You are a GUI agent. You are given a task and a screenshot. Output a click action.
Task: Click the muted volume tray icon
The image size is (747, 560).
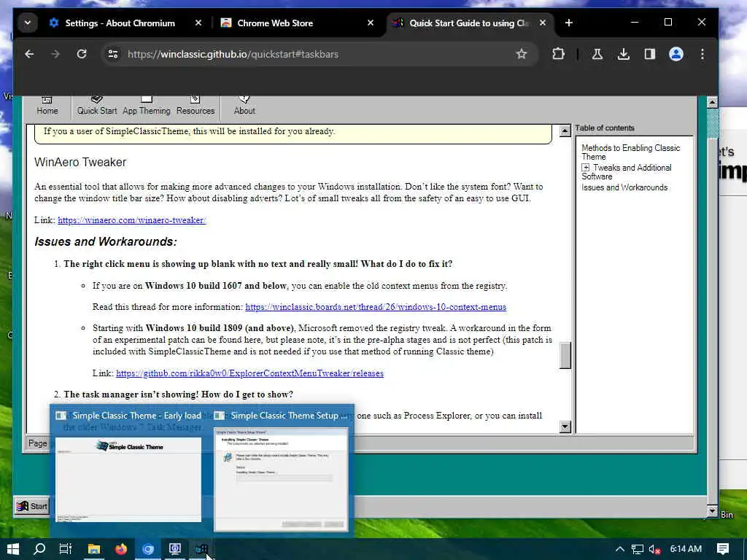654,549
